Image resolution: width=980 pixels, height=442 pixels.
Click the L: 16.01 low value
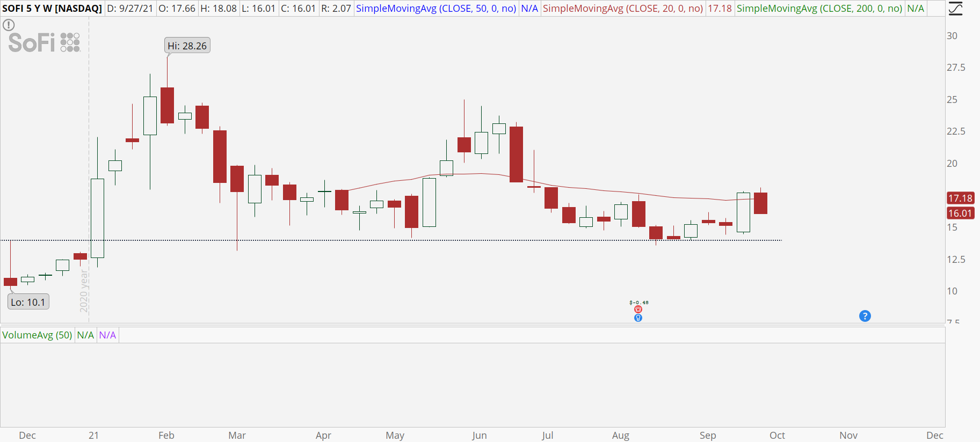259,9
